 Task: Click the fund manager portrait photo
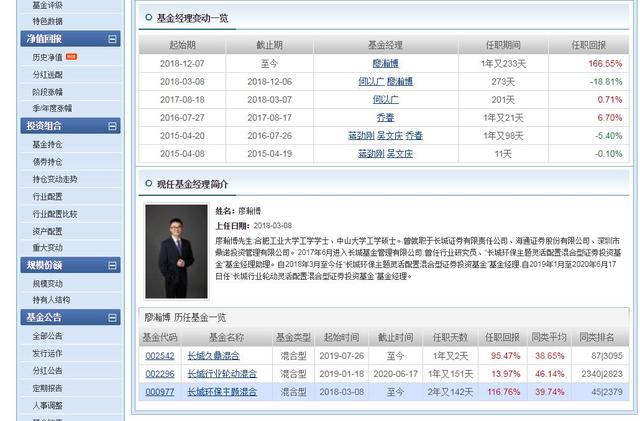pos(177,251)
